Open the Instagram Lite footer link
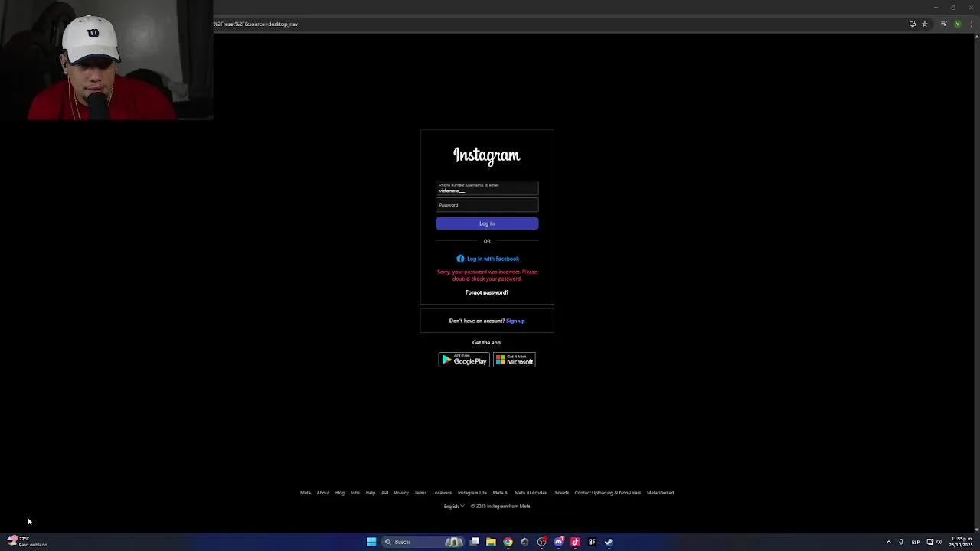The image size is (980, 551). (x=472, y=493)
